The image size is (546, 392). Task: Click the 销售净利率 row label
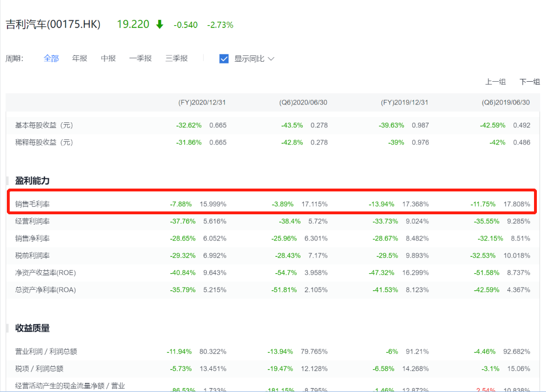pyautogui.click(x=33, y=238)
